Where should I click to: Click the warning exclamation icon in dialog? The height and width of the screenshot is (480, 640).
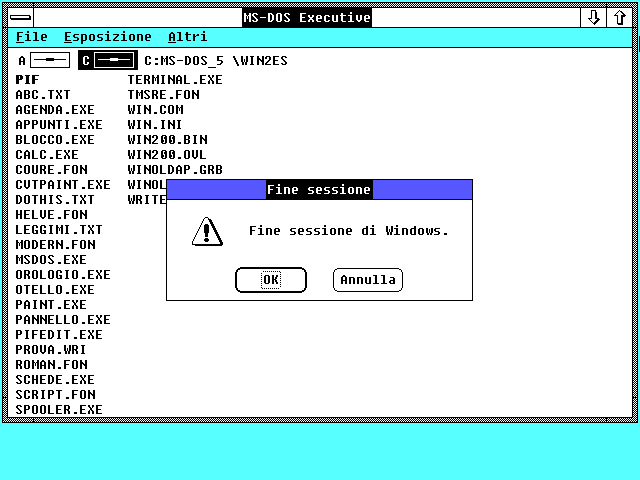click(207, 231)
